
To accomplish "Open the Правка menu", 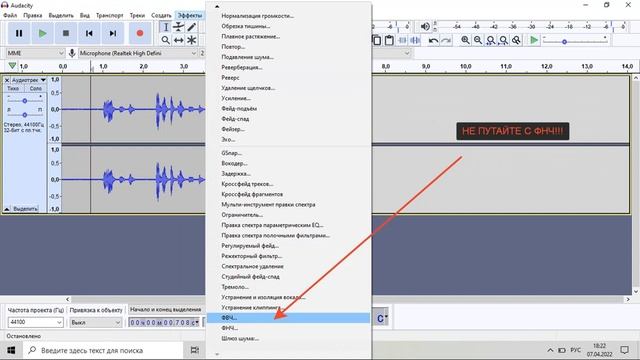I will point(33,16).
